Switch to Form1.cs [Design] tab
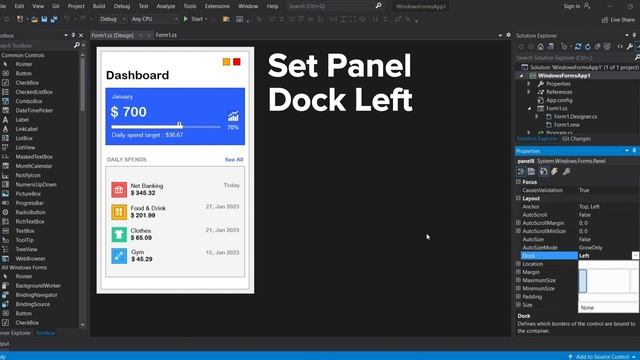The image size is (640, 360). pyautogui.click(x=113, y=35)
